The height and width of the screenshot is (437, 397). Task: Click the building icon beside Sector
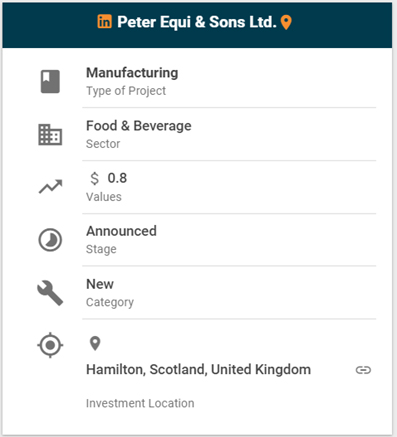click(50, 134)
